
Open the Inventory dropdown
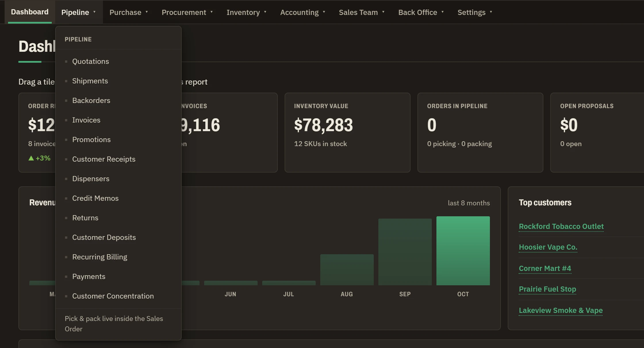click(246, 12)
